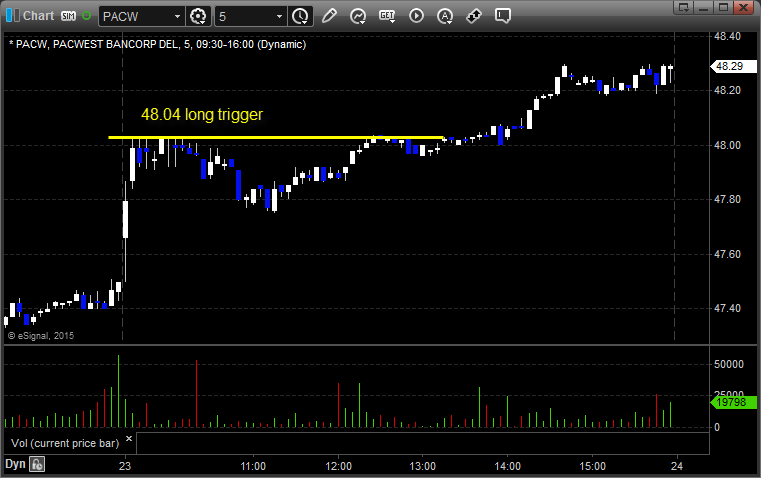This screenshot has width=761, height=478.
Task: Click the date label 24 on time axis
Action: tap(677, 466)
